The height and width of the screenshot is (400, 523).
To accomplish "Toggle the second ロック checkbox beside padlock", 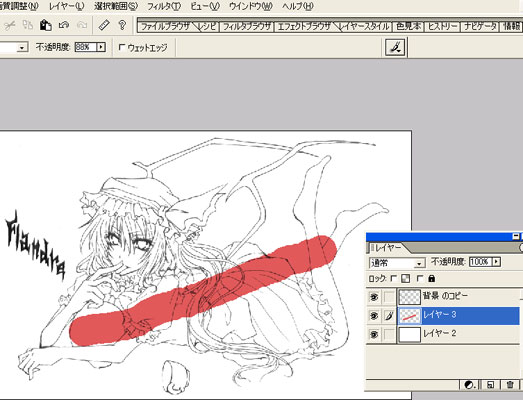I will 420,278.
